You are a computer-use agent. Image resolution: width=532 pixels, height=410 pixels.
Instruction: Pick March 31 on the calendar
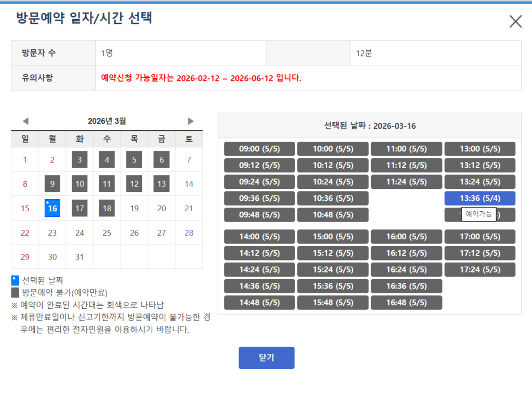pos(79,257)
